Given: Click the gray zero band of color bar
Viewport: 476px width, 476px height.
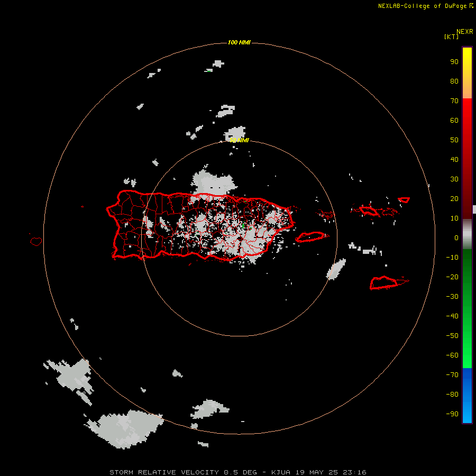Looking at the screenshot, I should click(x=467, y=234).
